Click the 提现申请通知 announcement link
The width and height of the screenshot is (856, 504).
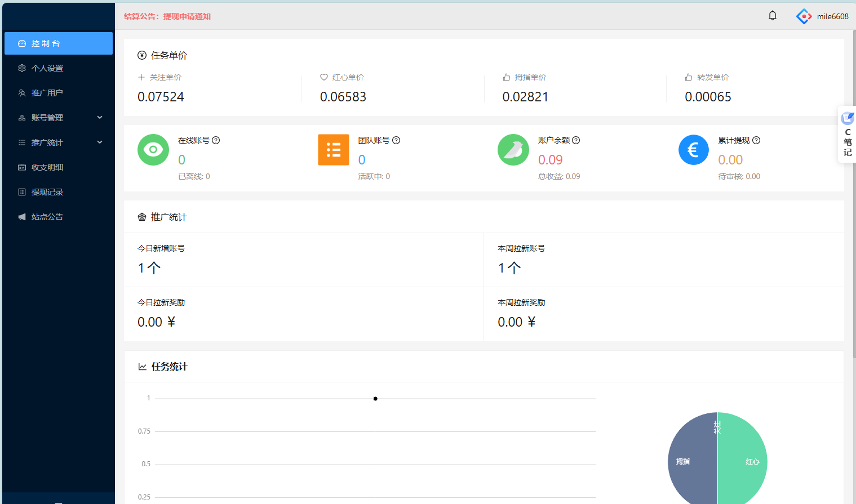point(187,16)
